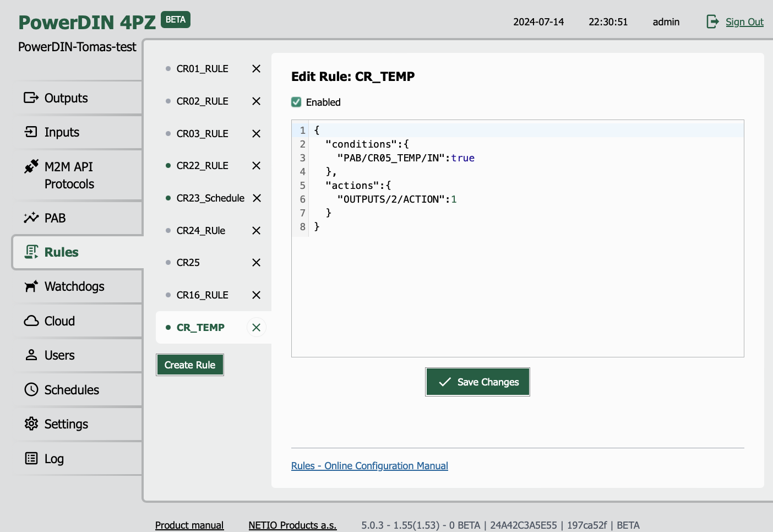The image size is (773, 532).
Task: Select the CR23_Schedule rule
Action: coord(210,198)
